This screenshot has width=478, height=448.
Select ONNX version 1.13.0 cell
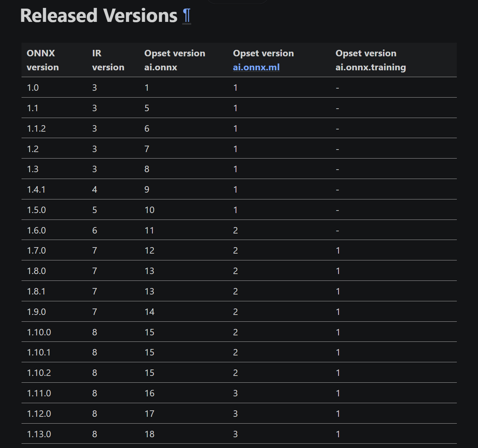39,434
